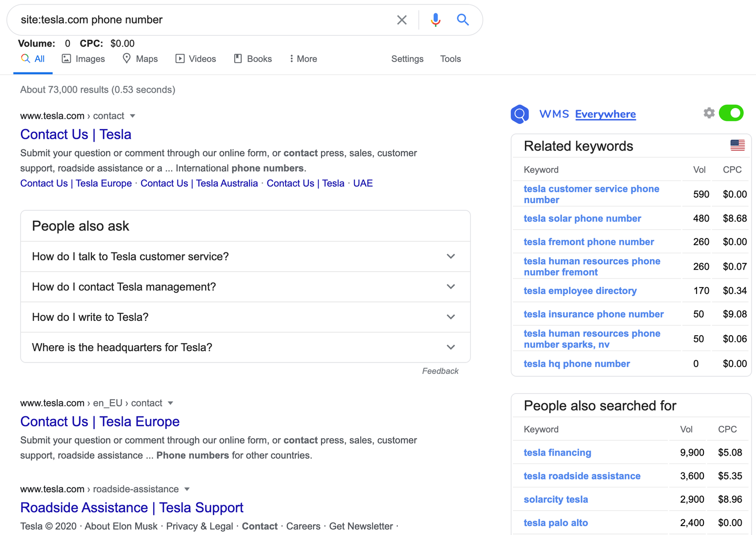
Task: Click the US flag country icon
Action: click(737, 145)
